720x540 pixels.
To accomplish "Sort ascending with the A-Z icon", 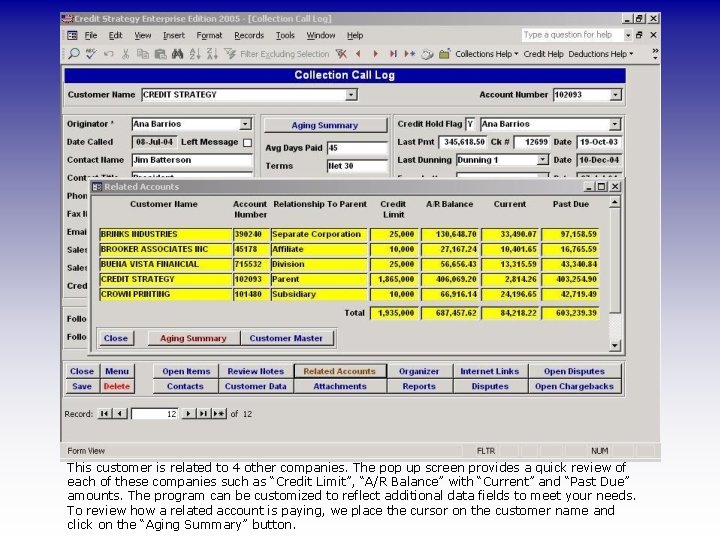I will point(195,54).
